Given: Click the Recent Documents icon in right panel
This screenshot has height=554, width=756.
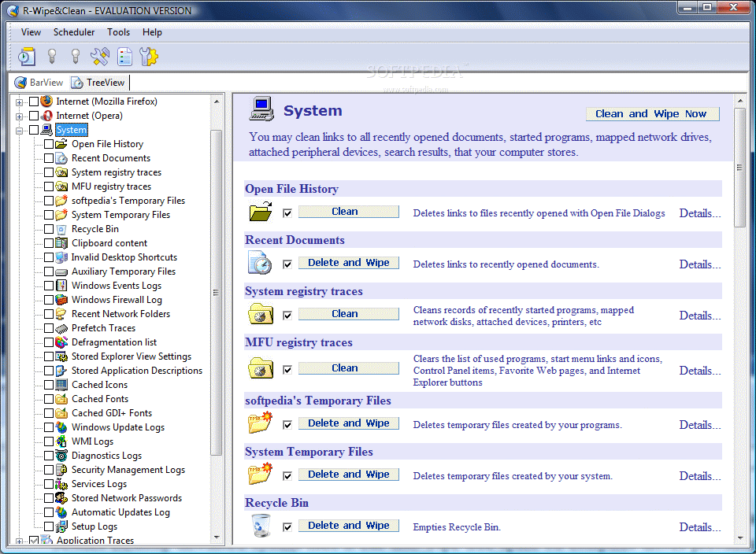Looking at the screenshot, I should tap(260, 262).
